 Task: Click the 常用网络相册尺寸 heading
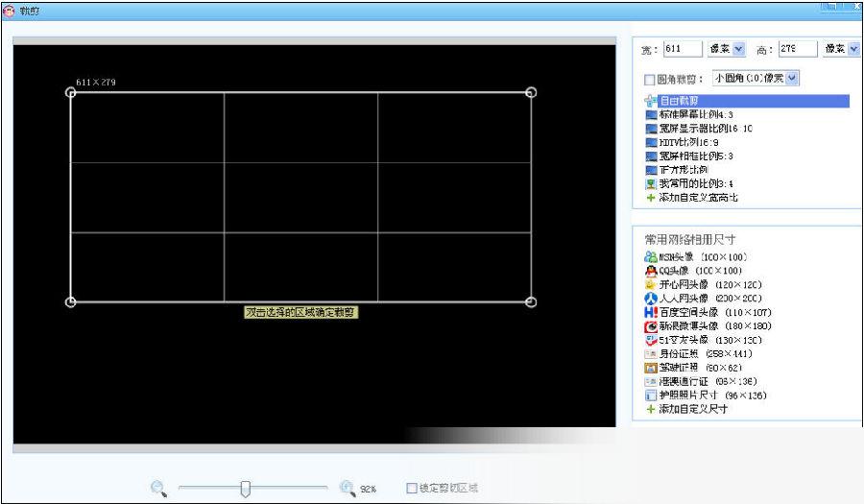690,240
